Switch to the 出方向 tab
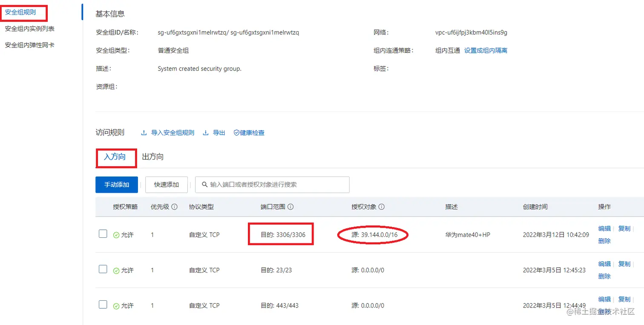Image resolution: width=644 pixels, height=325 pixels. pos(152,157)
